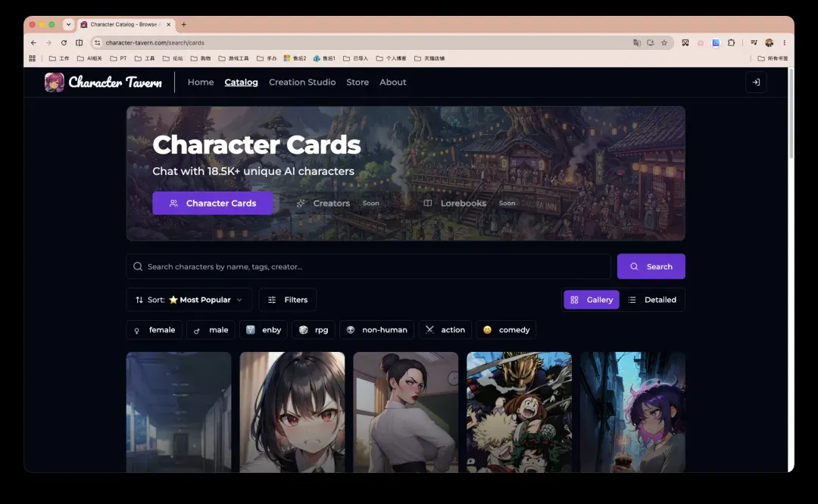Open the 所有书签 all-bookmarks folder
The height and width of the screenshot is (504, 818).
point(773,58)
